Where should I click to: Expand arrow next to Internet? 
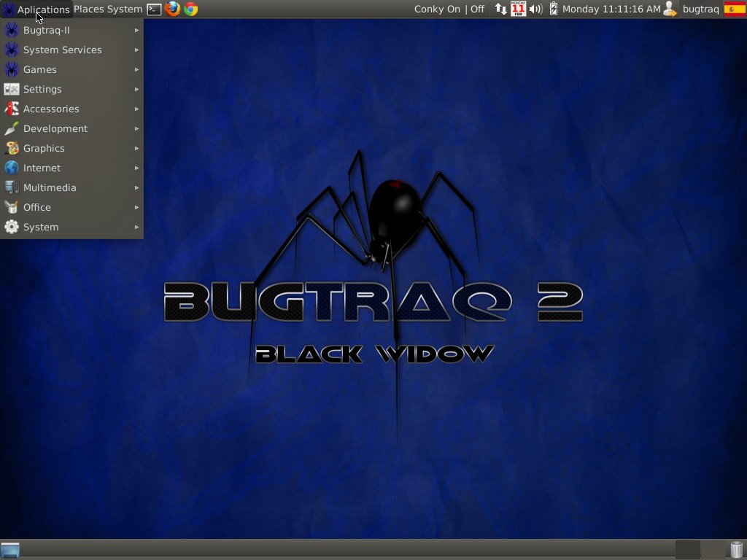point(136,168)
